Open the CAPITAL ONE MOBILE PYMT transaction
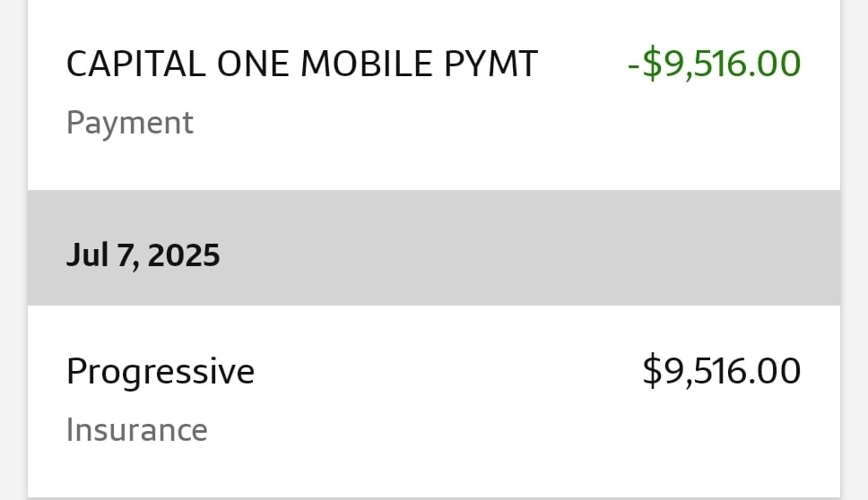 (x=301, y=65)
